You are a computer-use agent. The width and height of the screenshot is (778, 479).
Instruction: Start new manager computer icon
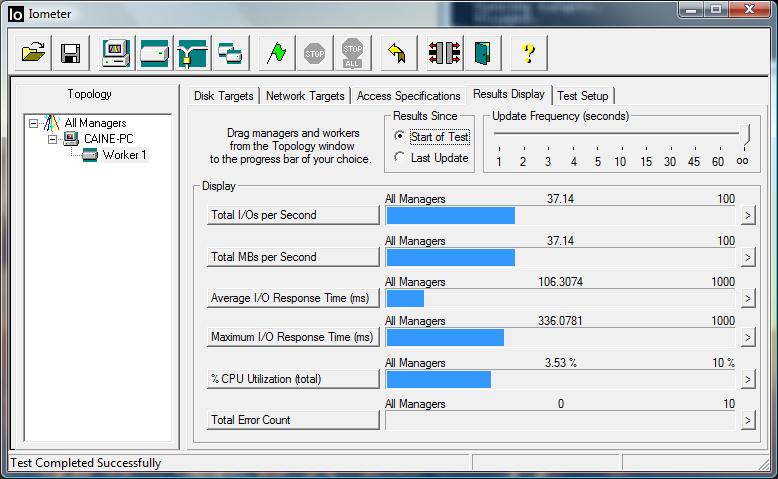(x=116, y=53)
